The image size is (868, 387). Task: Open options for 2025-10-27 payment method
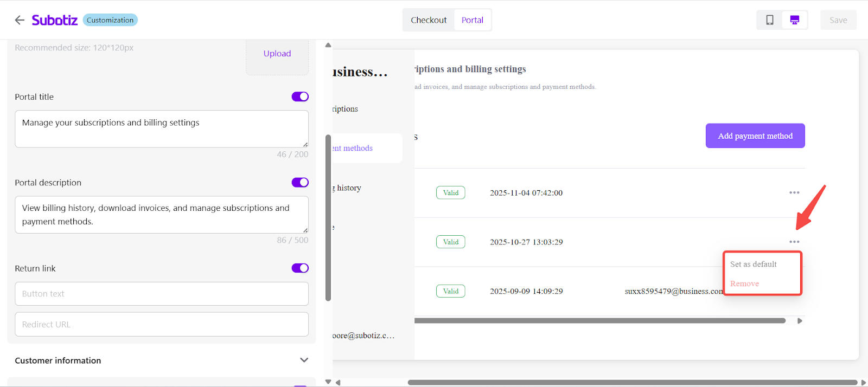click(794, 242)
